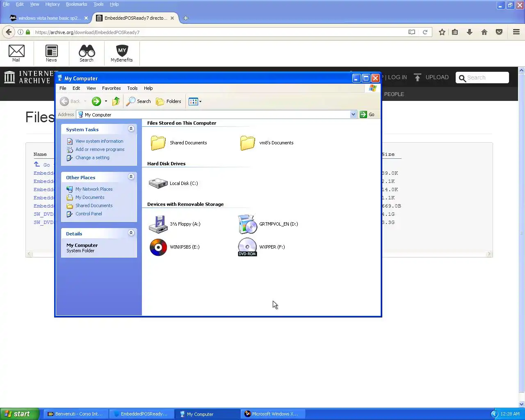525x420 pixels.
Task: Expand the Address bar dropdown
Action: pos(354,114)
